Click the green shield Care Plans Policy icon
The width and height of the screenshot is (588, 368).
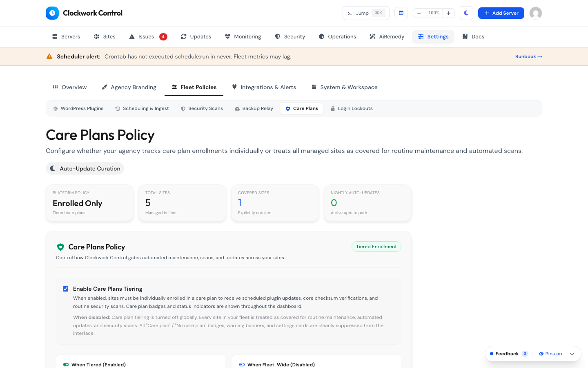click(60, 247)
